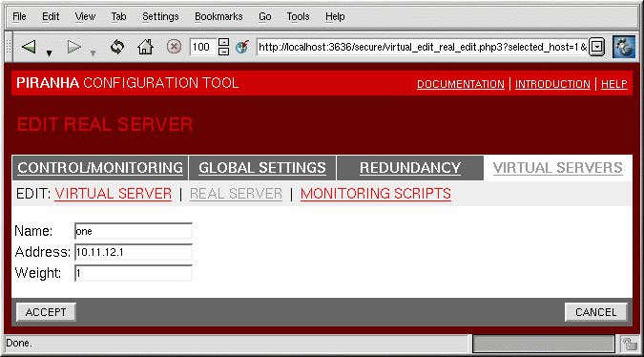Open the Tools menu
The image size is (644, 357).
[298, 16]
